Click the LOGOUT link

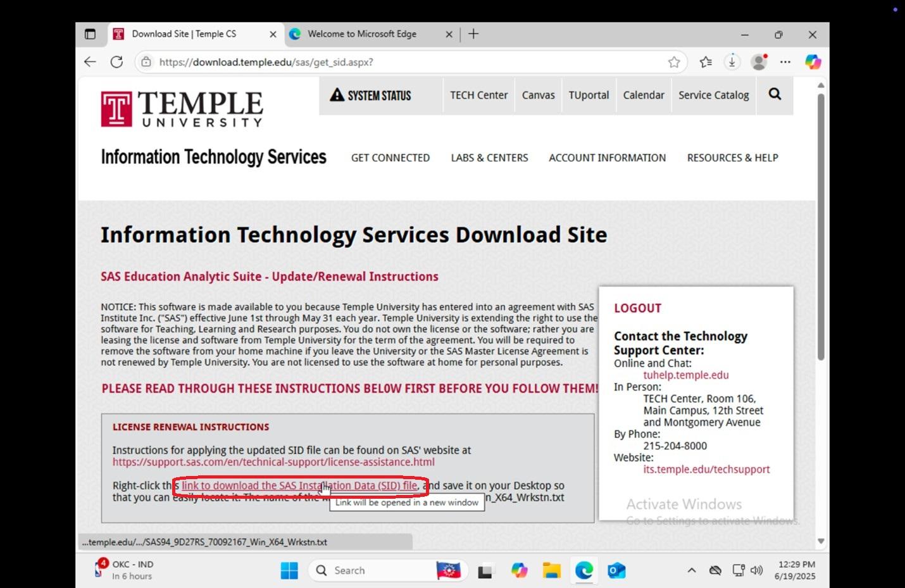(x=637, y=308)
